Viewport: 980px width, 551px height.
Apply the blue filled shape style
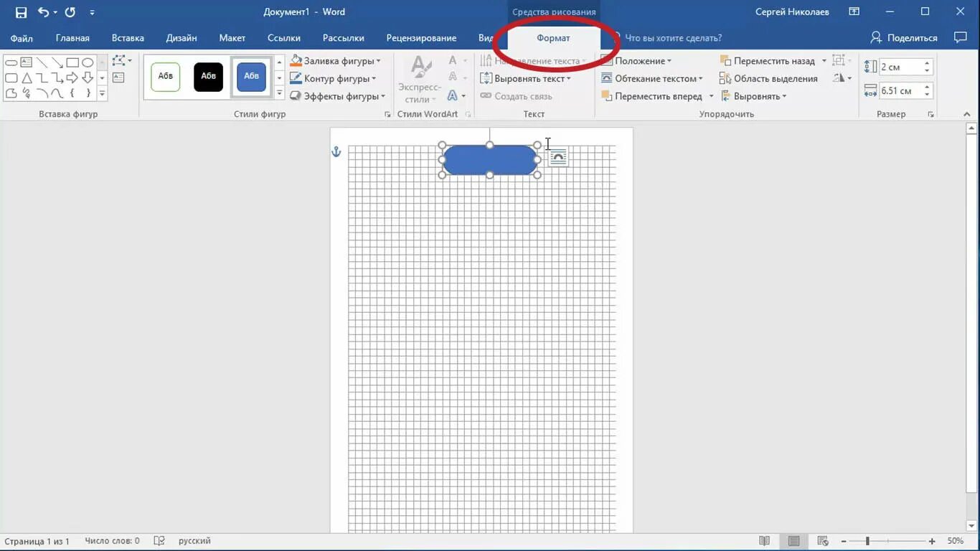point(251,77)
